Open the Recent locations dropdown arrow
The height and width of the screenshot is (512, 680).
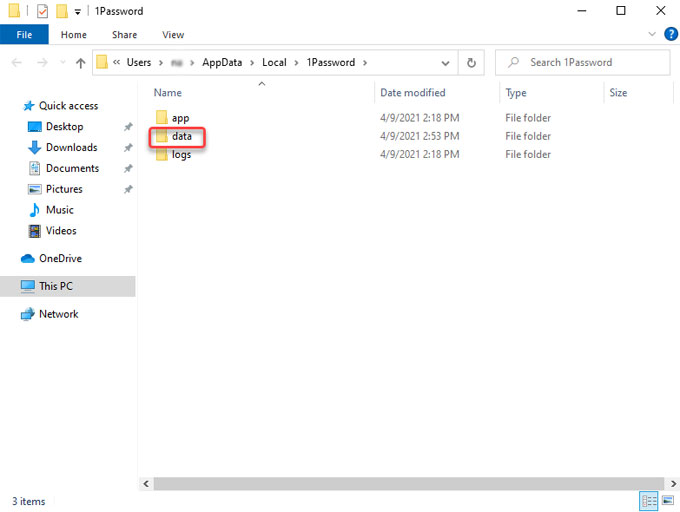pyautogui.click(x=63, y=63)
